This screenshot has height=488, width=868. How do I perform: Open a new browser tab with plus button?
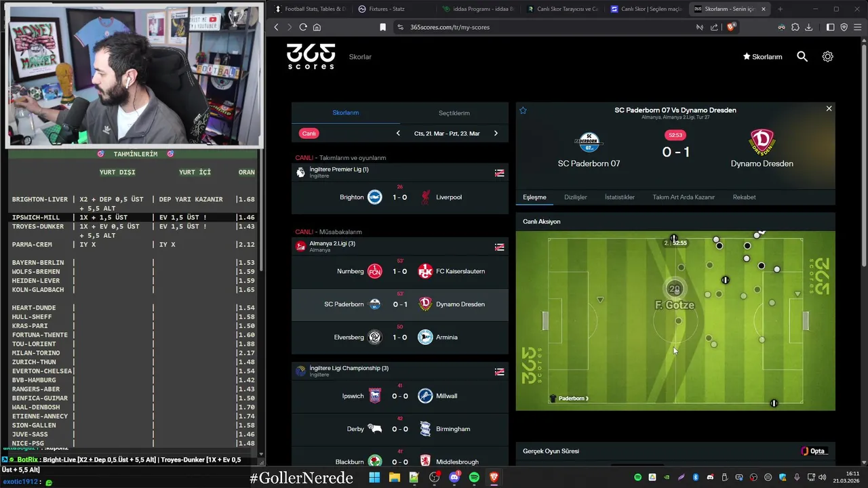click(x=780, y=9)
